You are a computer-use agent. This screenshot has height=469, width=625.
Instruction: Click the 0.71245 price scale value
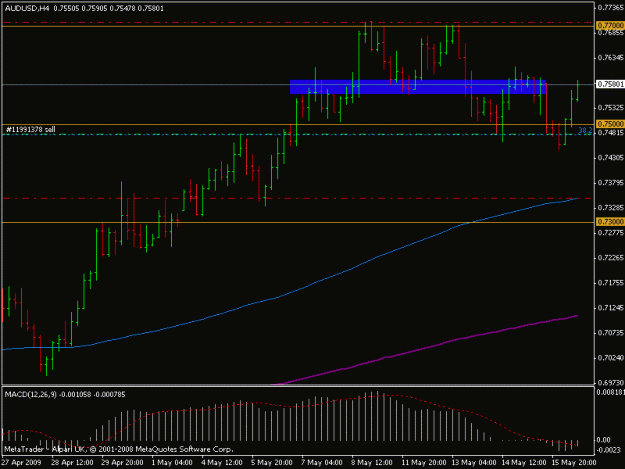coord(610,308)
